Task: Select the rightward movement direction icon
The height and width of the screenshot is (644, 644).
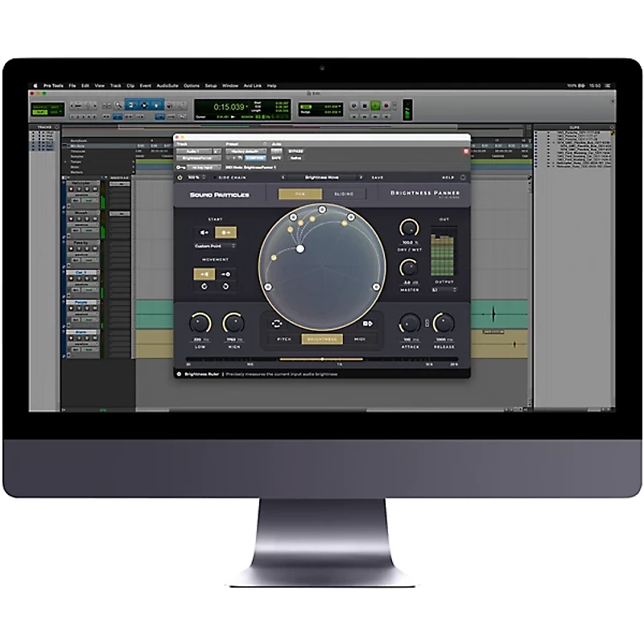Action: tap(225, 273)
